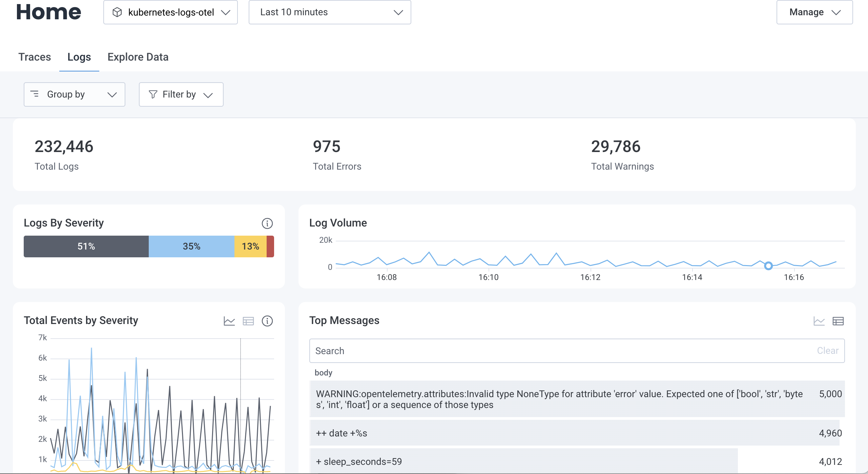The image size is (868, 474).
Task: Clear the Top Messages search
Action: (x=827, y=351)
